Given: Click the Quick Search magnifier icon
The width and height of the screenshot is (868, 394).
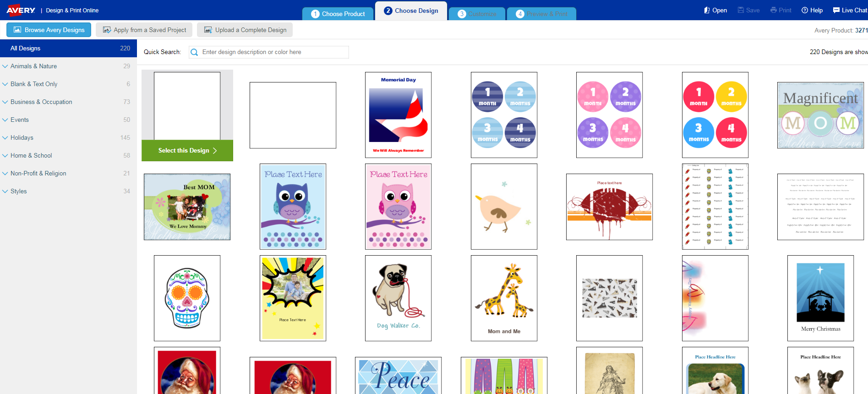Looking at the screenshot, I should 194,52.
